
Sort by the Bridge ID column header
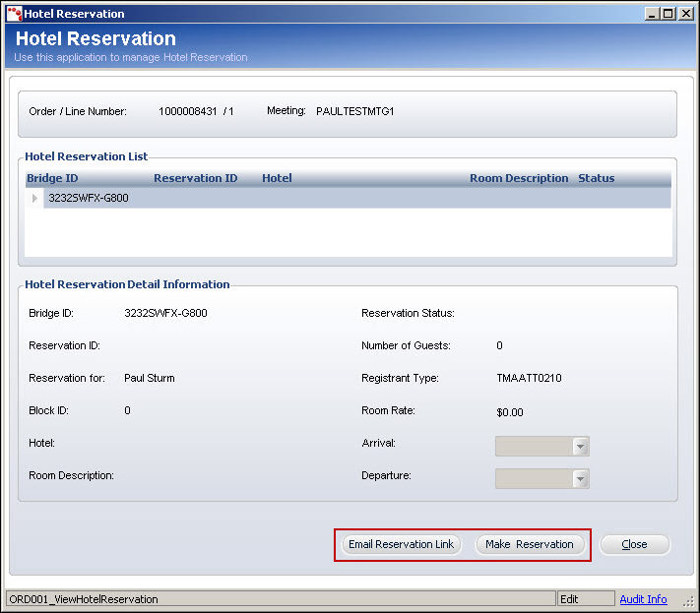(52, 178)
